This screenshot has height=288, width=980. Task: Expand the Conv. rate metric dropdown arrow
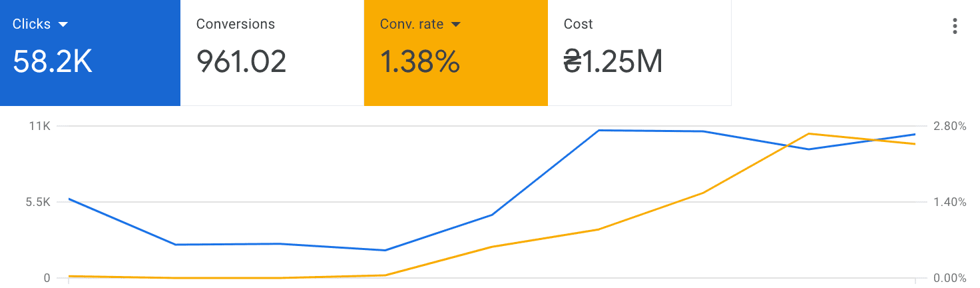(456, 25)
